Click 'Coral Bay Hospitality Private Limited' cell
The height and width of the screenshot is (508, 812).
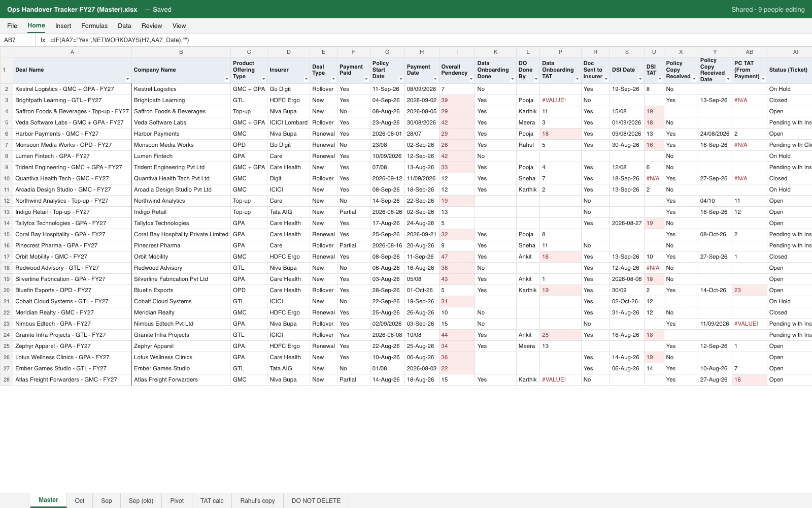pos(181,234)
